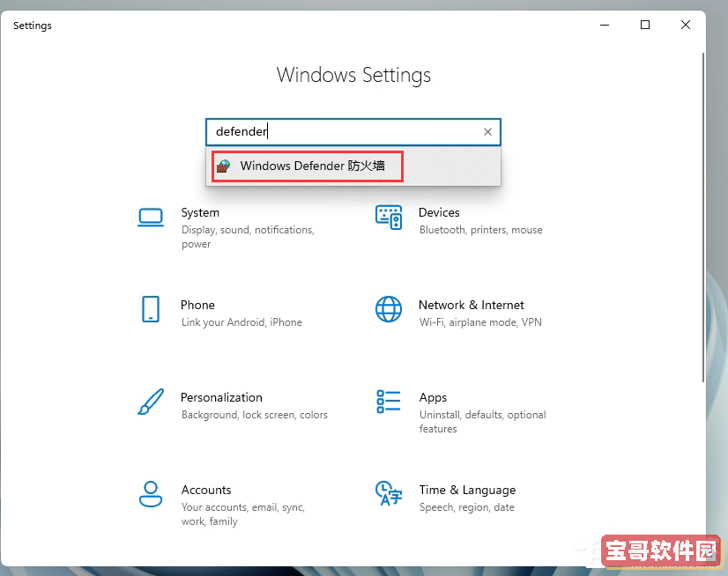
Task: Close the Settings window
Action: (x=686, y=25)
